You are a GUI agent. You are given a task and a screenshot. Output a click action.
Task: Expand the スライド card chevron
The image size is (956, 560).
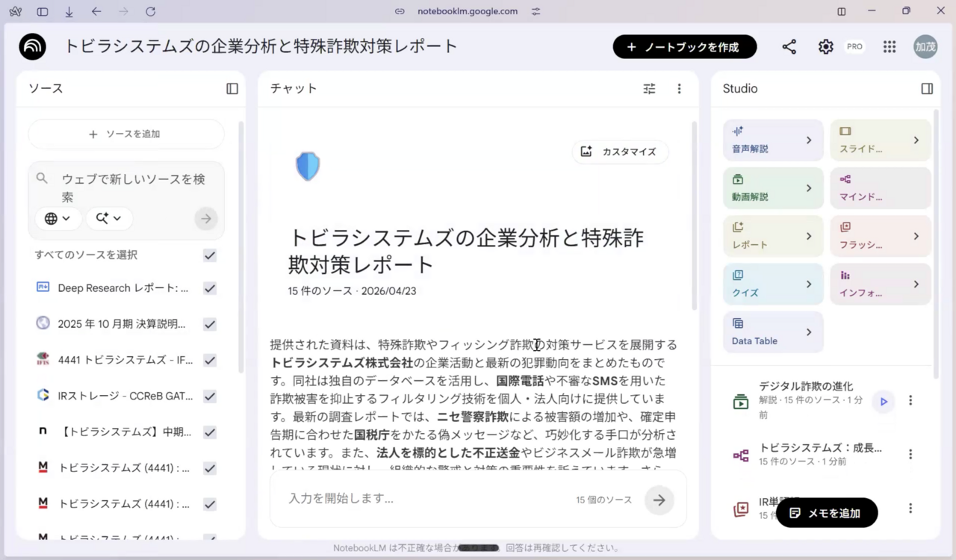tap(916, 140)
